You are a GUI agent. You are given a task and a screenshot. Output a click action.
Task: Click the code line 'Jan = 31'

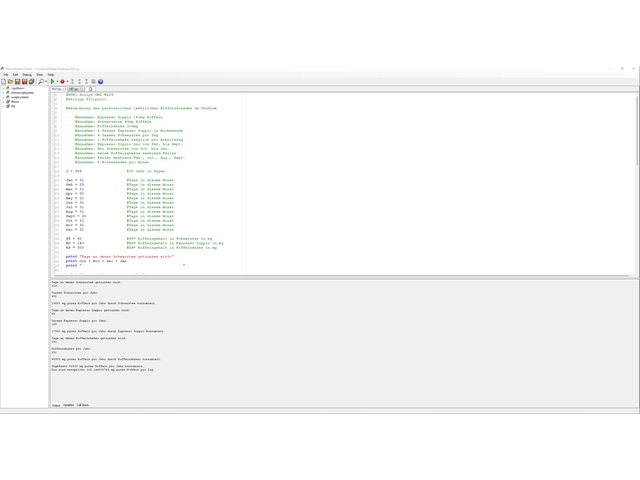point(75,180)
